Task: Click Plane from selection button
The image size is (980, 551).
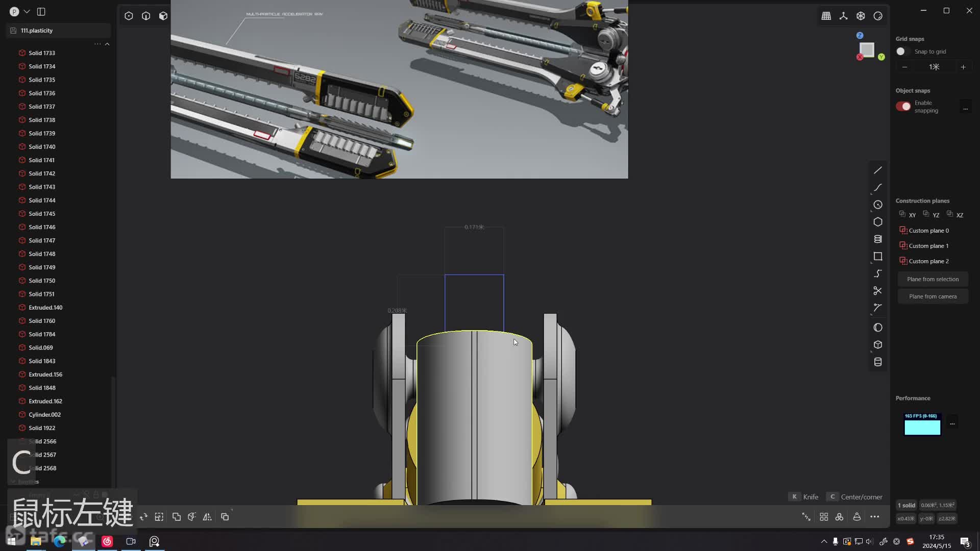Action: pos(933,279)
